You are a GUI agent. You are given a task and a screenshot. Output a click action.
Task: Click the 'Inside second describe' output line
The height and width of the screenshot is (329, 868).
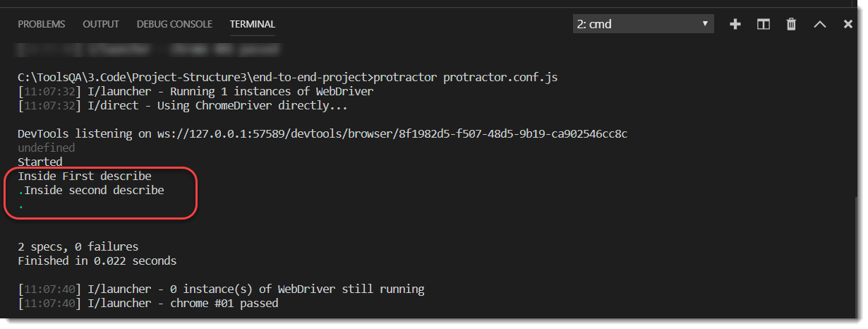click(x=91, y=190)
